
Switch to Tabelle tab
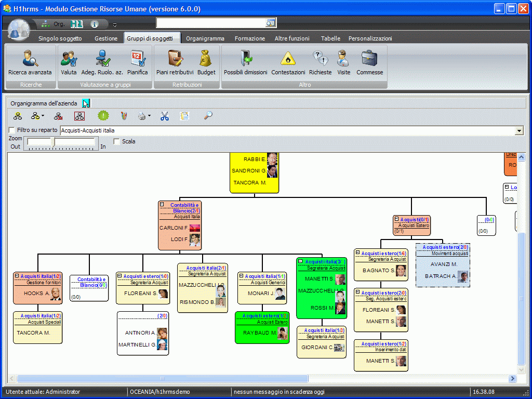click(330, 38)
